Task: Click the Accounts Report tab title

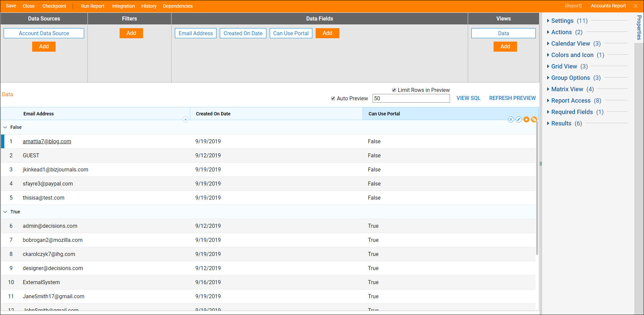Action: [608, 6]
